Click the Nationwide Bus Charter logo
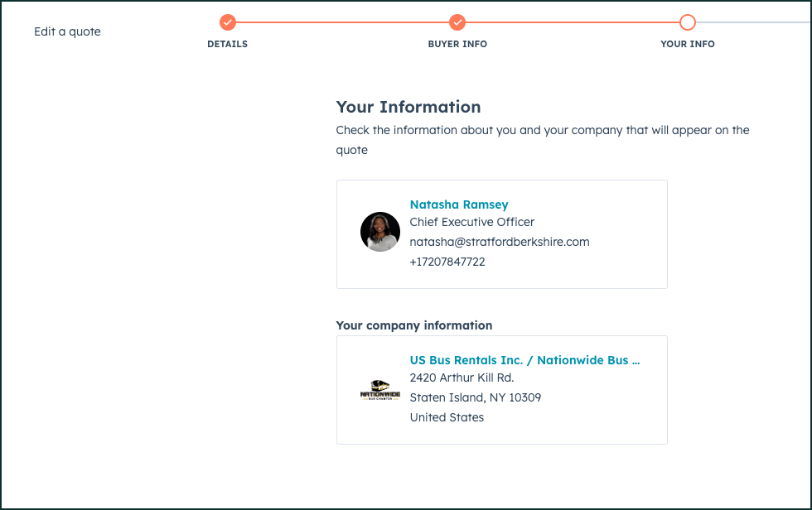This screenshot has height=510, width=812. (x=380, y=391)
